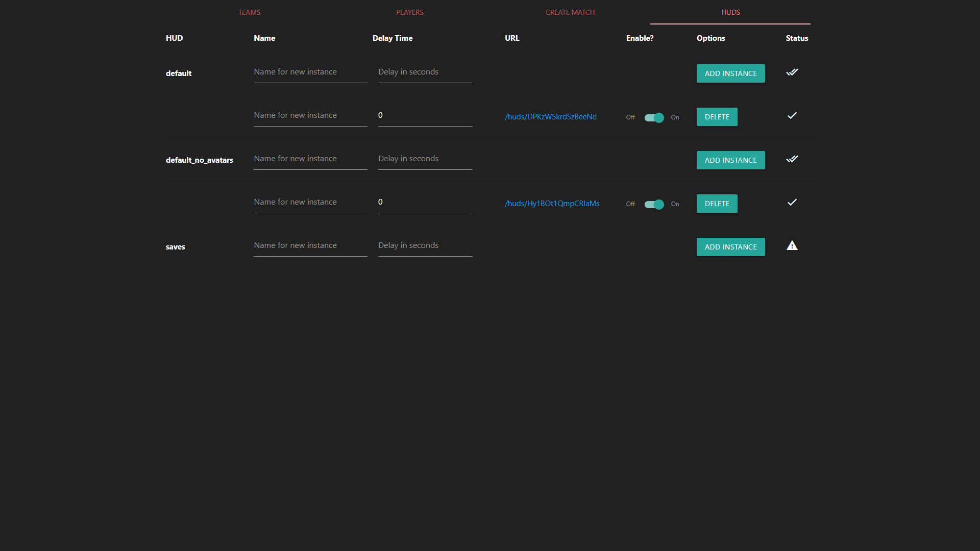Delete the default_no_avatars HUD instance

[717, 203]
